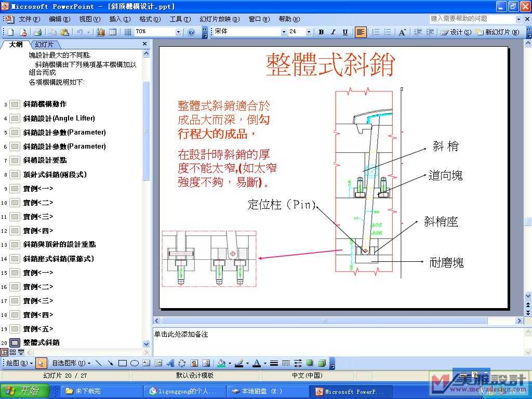Open the 宋体 font name dropdown

284,32
